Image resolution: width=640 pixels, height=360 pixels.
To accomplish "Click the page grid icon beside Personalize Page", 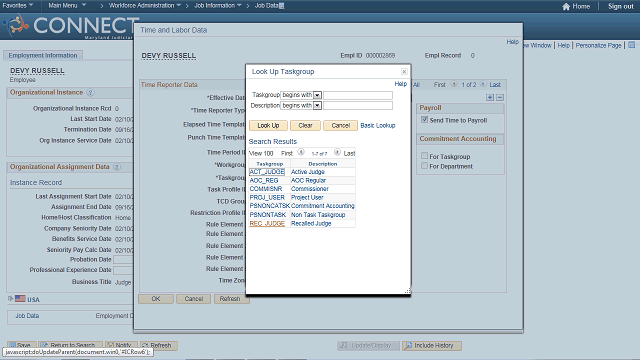I will (x=631, y=45).
